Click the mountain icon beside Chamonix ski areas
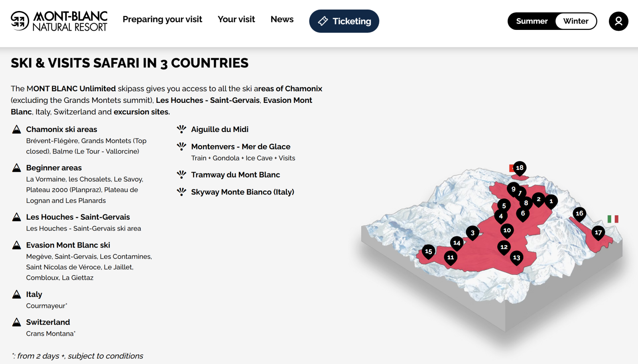Image resolution: width=638 pixels, height=364 pixels. pyautogui.click(x=16, y=130)
